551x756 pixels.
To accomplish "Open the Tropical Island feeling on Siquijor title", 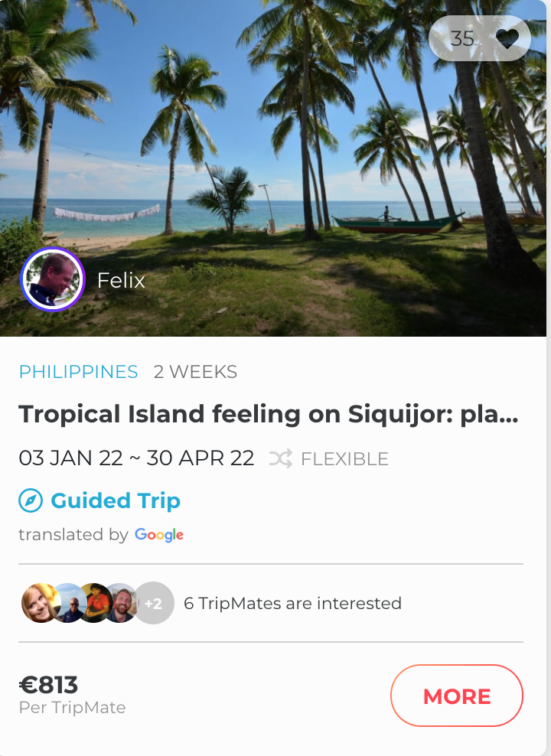I will point(269,414).
